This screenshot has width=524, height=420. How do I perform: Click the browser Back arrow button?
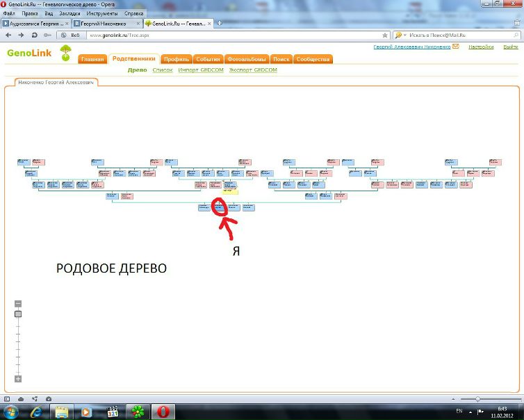tap(7, 35)
